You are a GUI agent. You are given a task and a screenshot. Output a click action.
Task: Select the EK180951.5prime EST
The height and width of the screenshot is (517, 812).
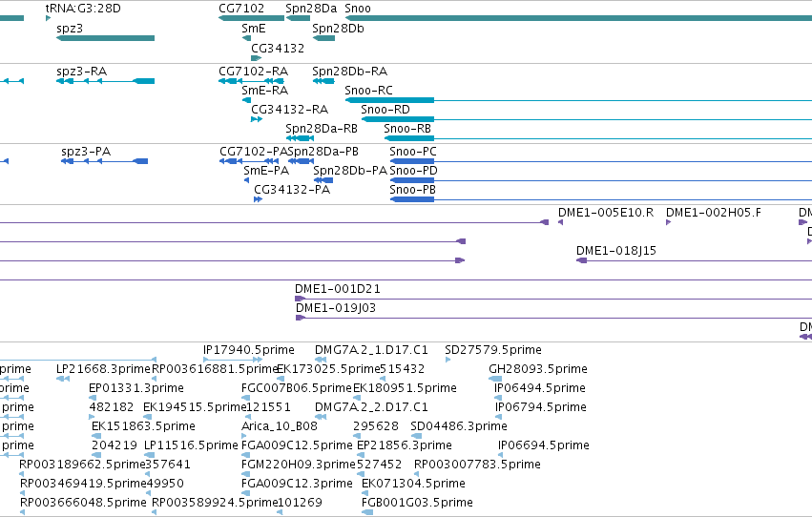[356, 398]
